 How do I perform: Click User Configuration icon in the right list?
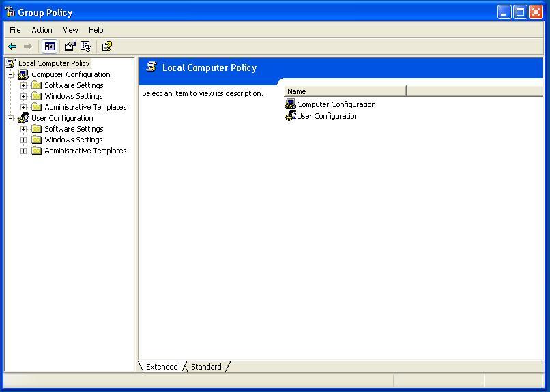click(291, 115)
